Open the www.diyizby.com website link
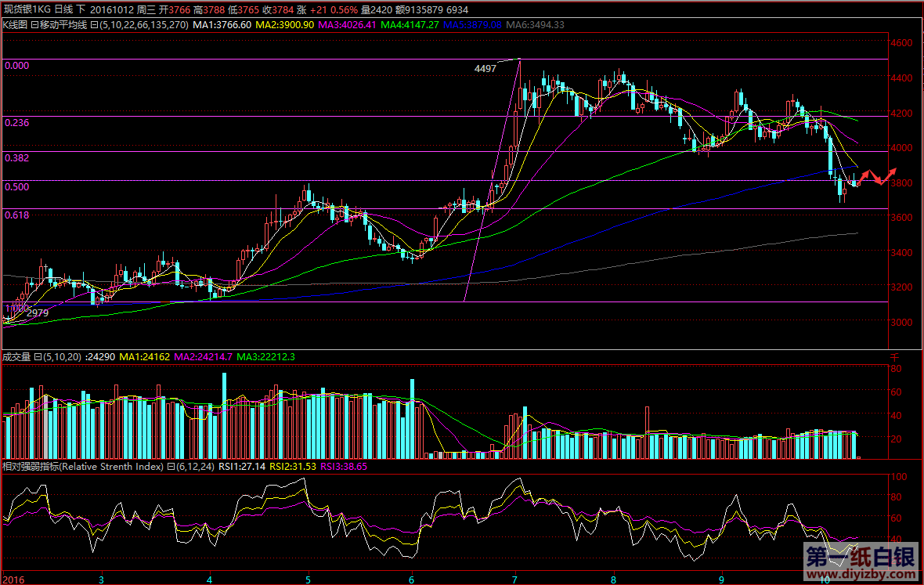This screenshot has width=924, height=585. pyautogui.click(x=860, y=575)
